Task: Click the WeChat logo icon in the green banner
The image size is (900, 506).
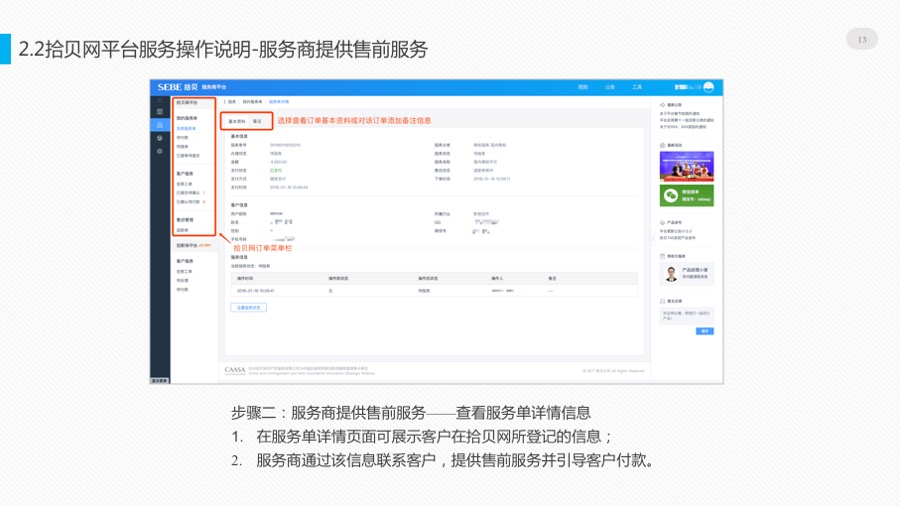Action: (x=671, y=196)
